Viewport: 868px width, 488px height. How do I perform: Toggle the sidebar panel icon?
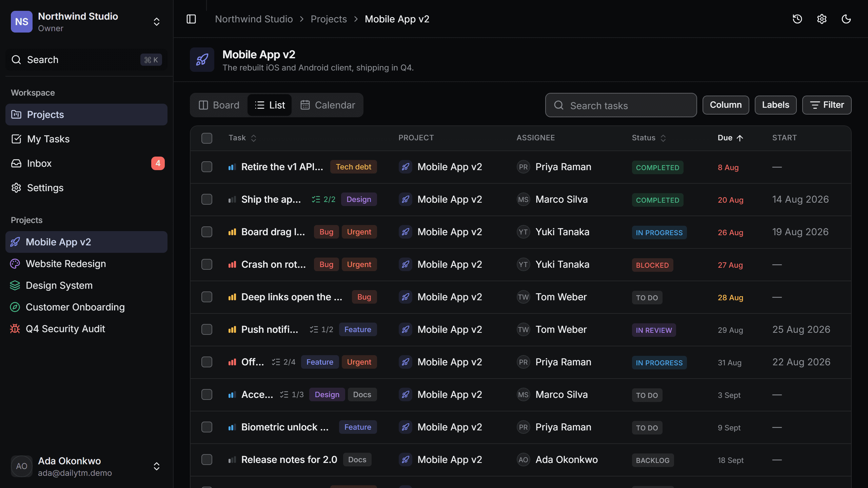pyautogui.click(x=191, y=19)
